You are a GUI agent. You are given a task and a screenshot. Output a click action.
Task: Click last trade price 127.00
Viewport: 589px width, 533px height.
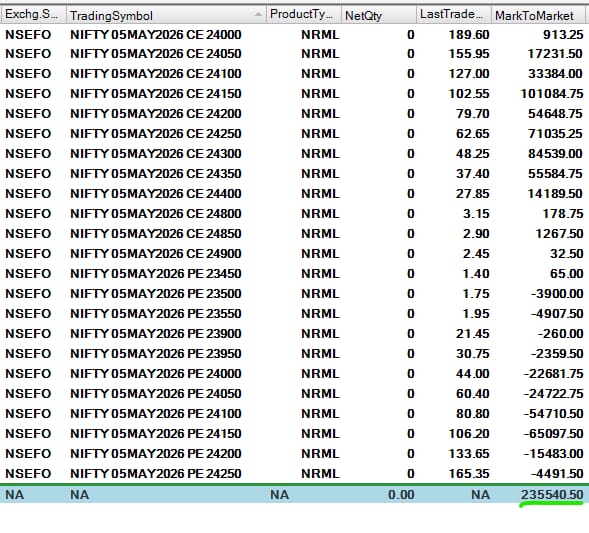pos(469,74)
